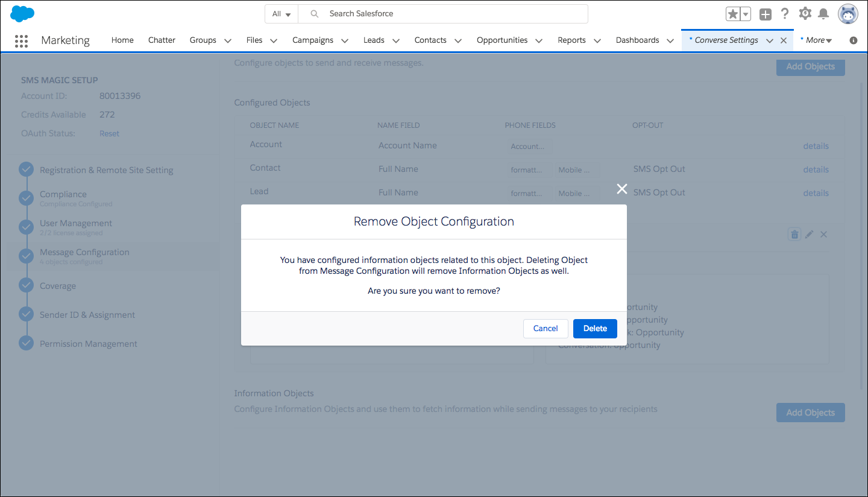Click the OAuth Status Reset link
This screenshot has width=868, height=497.
pyautogui.click(x=109, y=133)
